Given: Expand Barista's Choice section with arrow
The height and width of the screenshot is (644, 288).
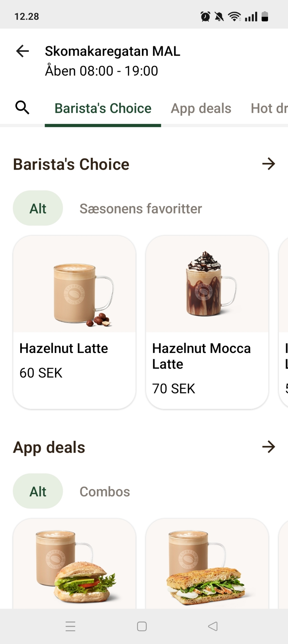Looking at the screenshot, I should click(269, 164).
